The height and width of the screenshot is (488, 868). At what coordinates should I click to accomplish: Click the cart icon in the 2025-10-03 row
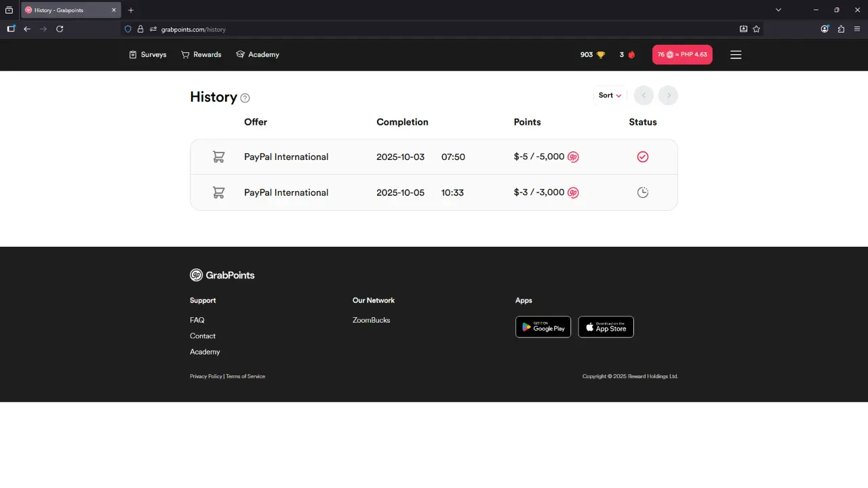coord(218,157)
